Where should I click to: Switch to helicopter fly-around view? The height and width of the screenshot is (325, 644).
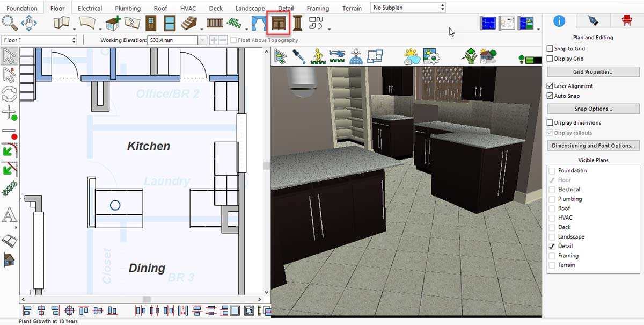337,56
